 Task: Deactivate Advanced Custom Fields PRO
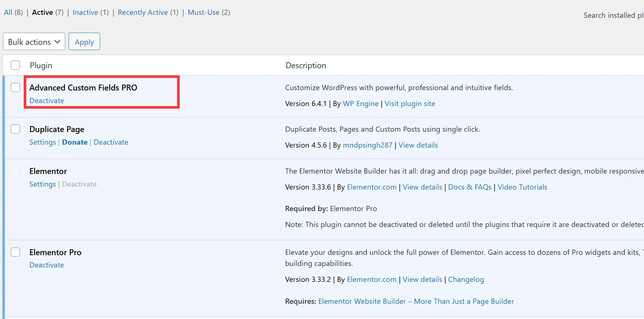[x=47, y=101]
